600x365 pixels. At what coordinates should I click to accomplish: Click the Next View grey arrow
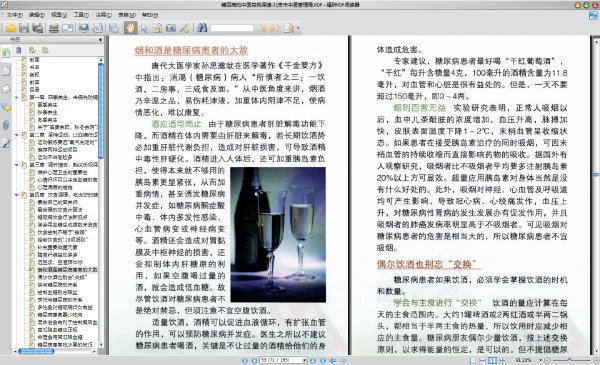[342, 360]
